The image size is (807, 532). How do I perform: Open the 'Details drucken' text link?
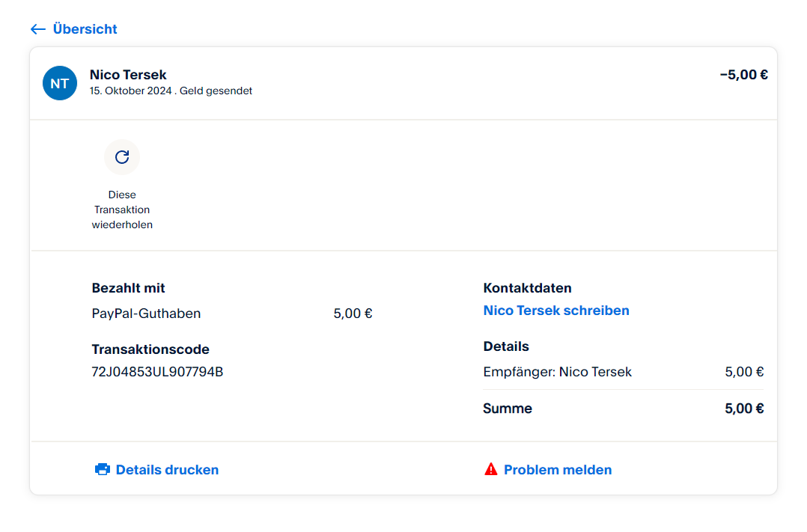167,470
